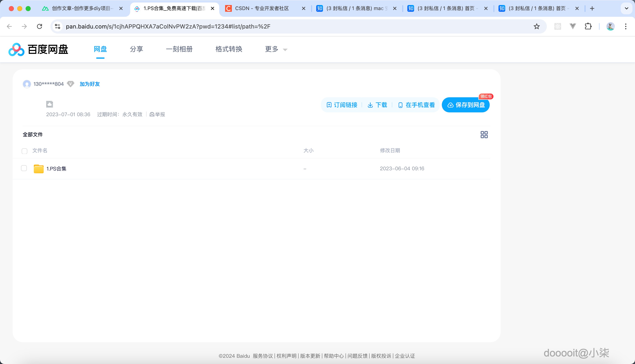Switch to the CSDN browser tab
Viewport: 635px width, 364px height.
click(x=262, y=8)
